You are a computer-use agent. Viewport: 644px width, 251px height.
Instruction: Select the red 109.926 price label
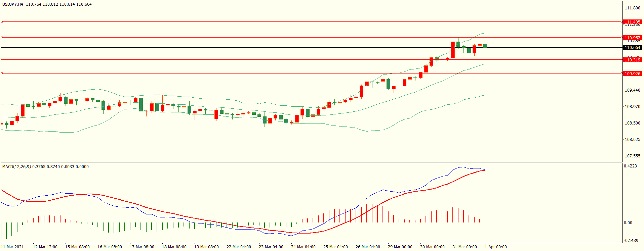pos(633,73)
